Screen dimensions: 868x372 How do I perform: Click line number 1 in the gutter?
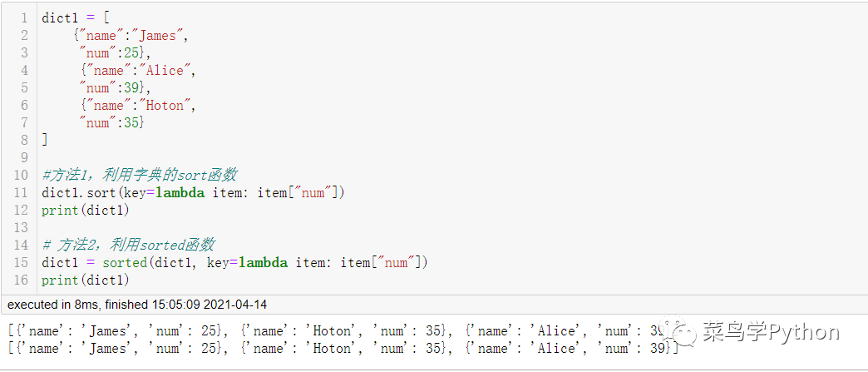point(23,17)
